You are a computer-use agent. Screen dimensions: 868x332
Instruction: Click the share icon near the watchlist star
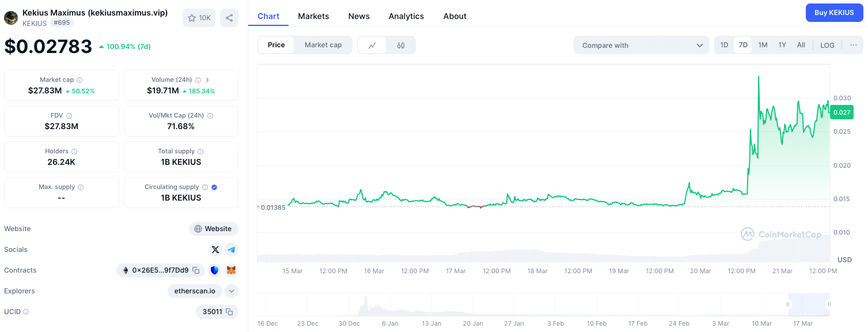tap(229, 17)
